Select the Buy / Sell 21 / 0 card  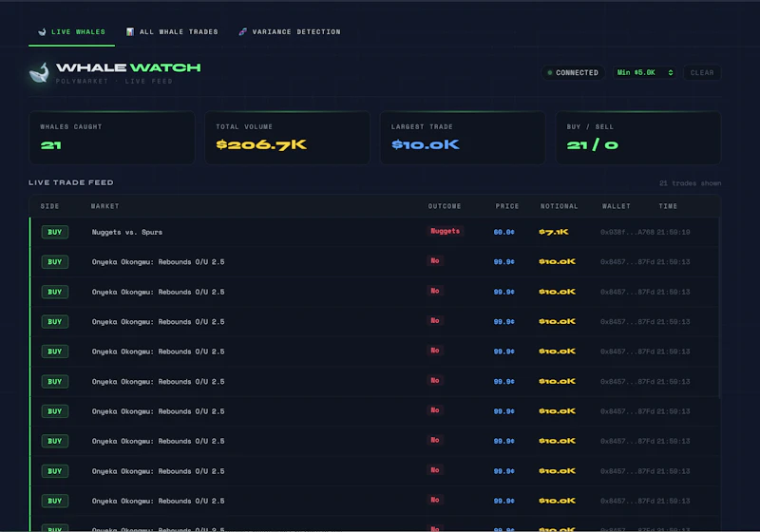(x=638, y=138)
